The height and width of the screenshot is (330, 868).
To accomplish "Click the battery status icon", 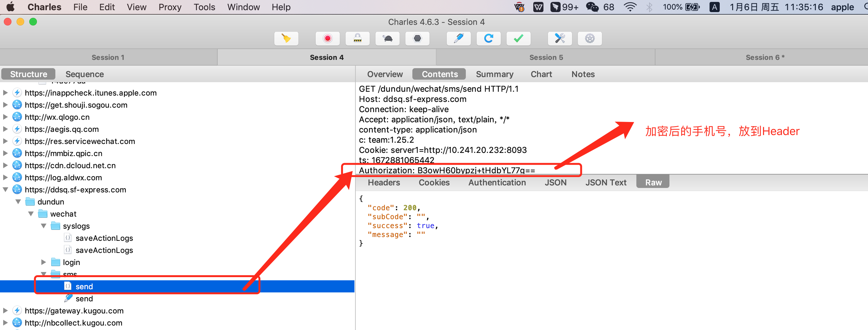I will pos(692,7).
